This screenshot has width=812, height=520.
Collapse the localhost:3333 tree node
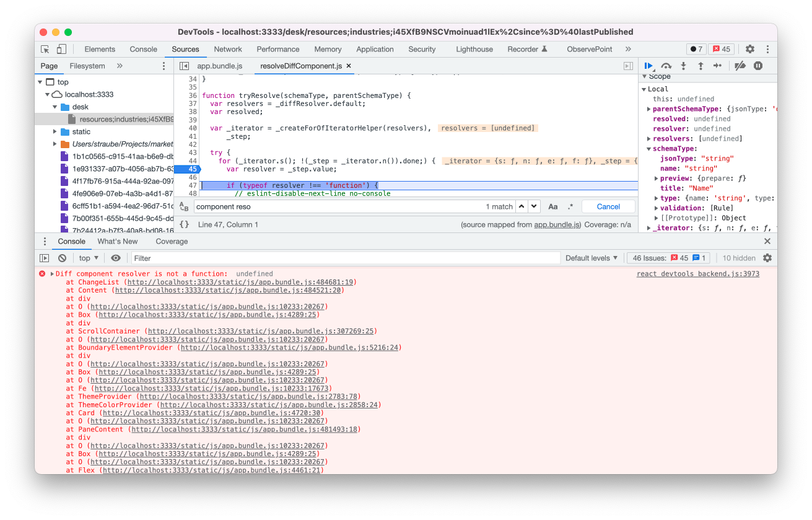point(48,94)
